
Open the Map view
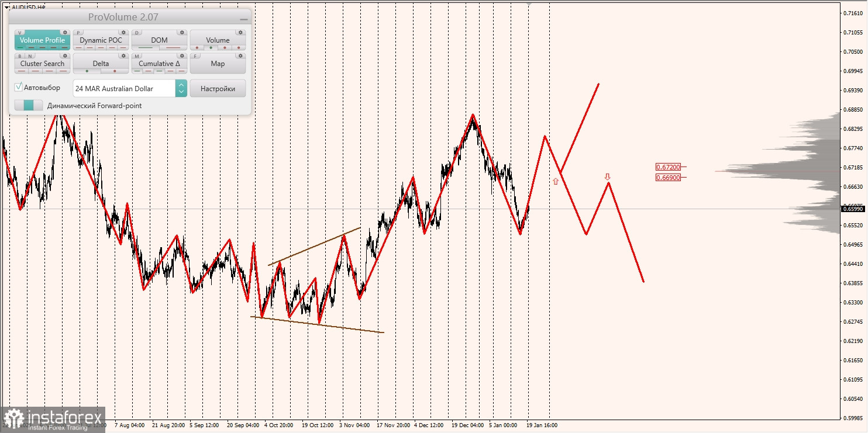(x=218, y=63)
